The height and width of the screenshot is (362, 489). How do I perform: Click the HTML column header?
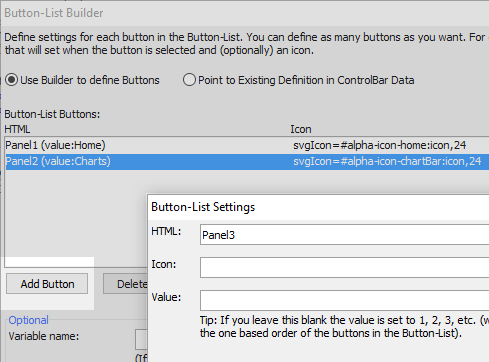point(17,129)
